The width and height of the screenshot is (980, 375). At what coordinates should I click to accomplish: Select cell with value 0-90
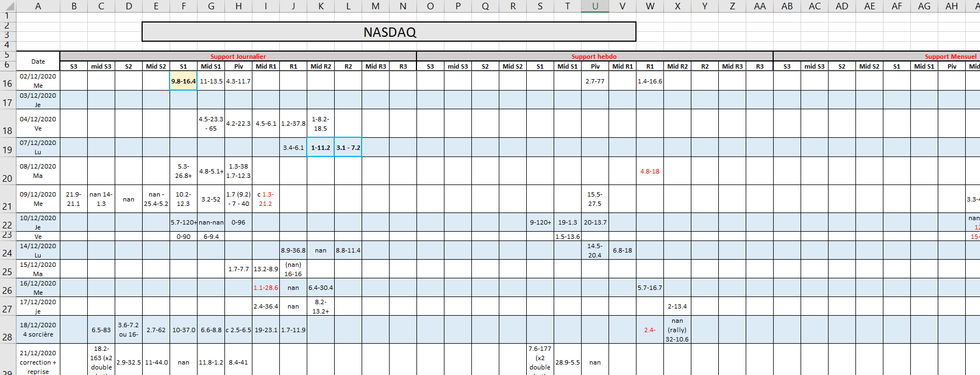[x=183, y=236]
